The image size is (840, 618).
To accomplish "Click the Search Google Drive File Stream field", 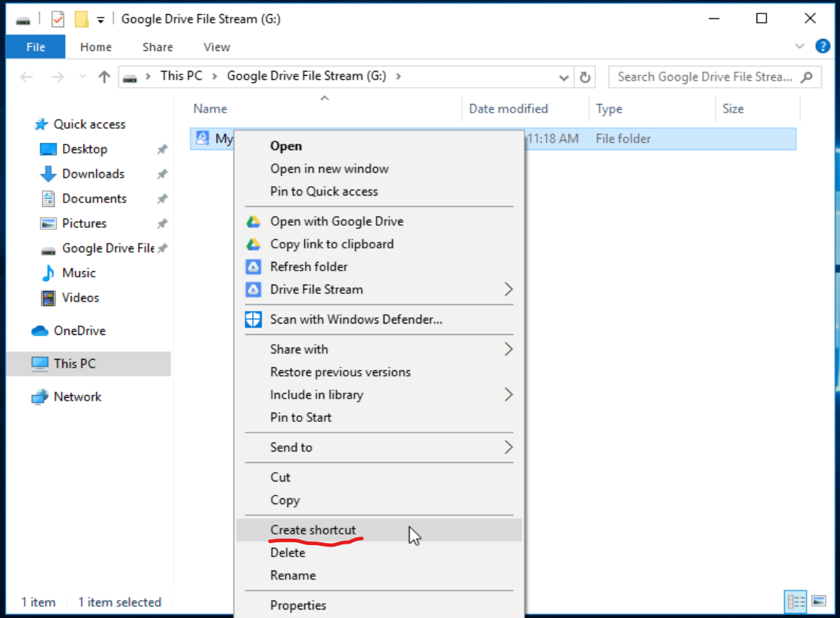I will [715, 77].
